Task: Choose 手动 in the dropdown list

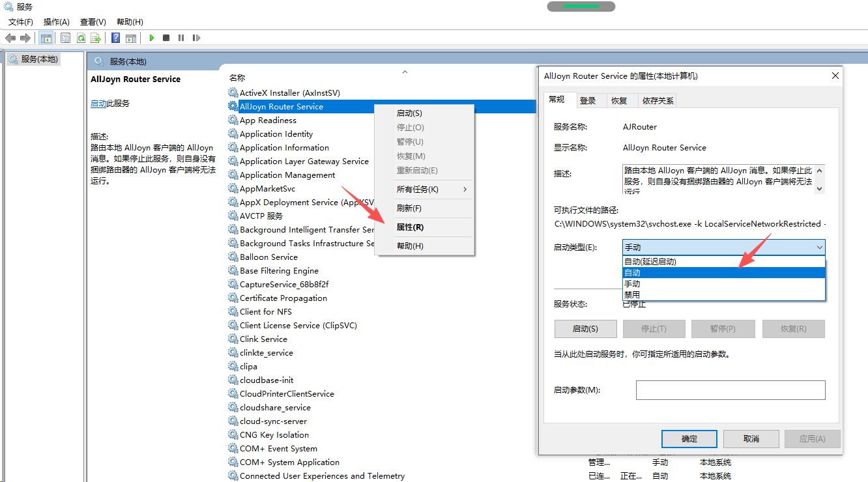Action: pos(724,284)
